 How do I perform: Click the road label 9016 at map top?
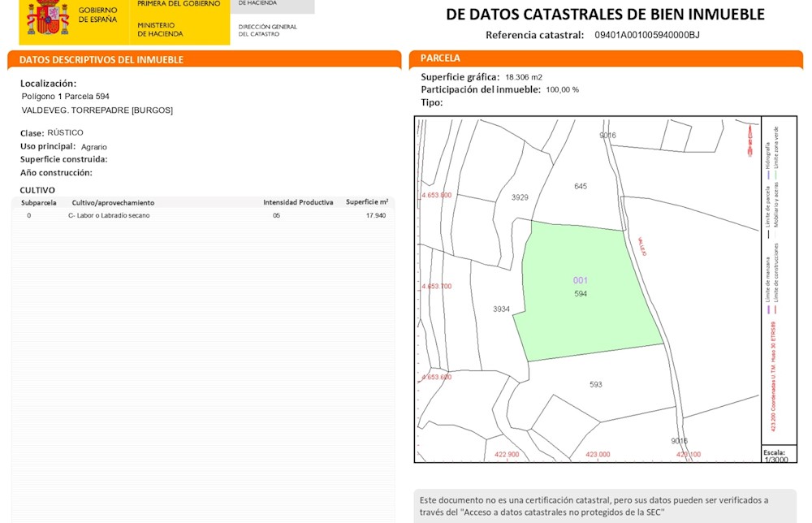pos(608,135)
